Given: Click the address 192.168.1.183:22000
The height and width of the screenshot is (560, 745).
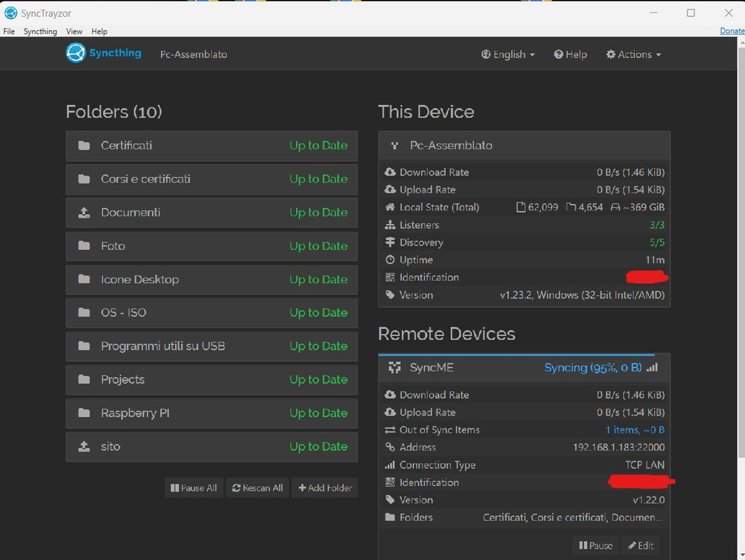Looking at the screenshot, I should coord(619,447).
